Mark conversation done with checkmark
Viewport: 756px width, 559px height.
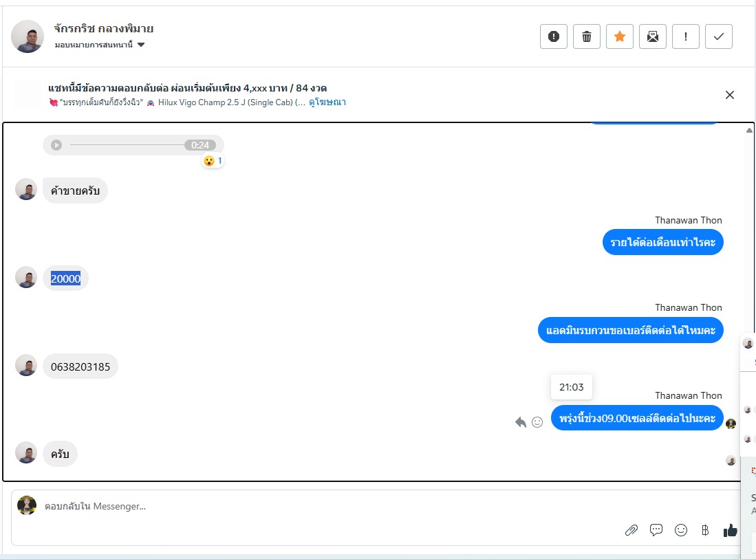719,36
